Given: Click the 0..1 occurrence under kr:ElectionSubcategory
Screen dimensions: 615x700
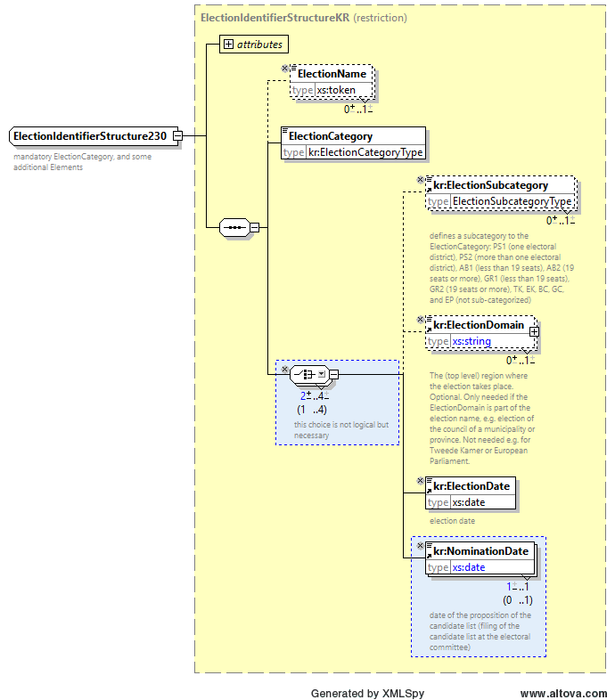Looking at the screenshot, I should tap(561, 221).
